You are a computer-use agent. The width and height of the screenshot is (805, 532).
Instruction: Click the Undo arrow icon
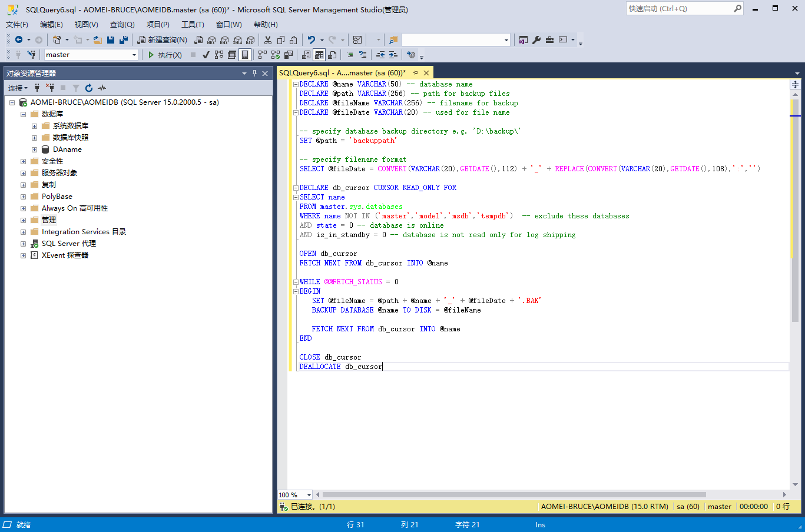[312, 40]
